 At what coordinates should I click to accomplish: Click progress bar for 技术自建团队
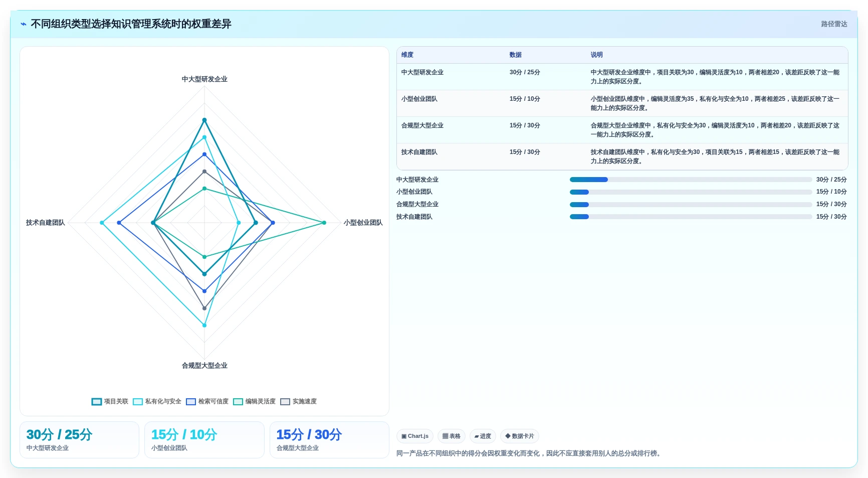tap(691, 217)
